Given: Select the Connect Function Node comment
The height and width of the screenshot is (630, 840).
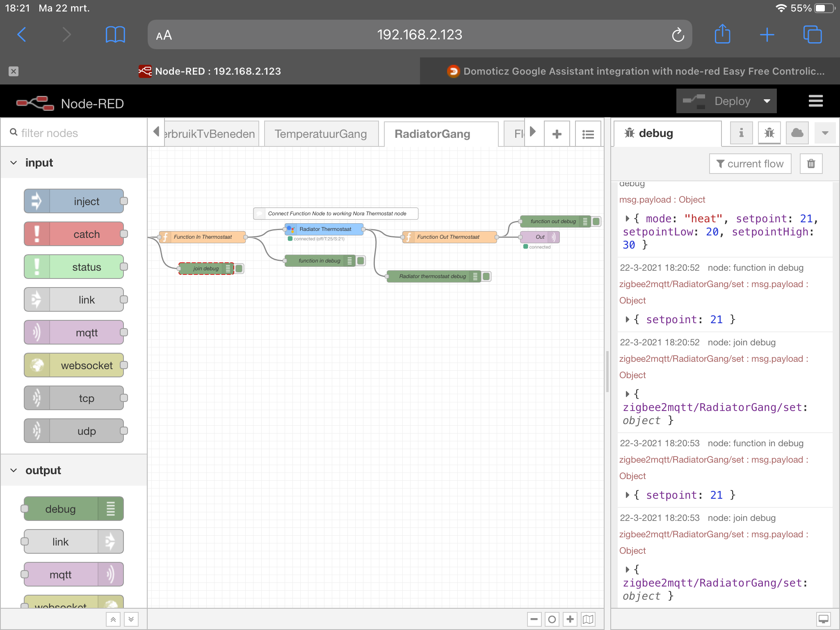Looking at the screenshot, I should (336, 214).
